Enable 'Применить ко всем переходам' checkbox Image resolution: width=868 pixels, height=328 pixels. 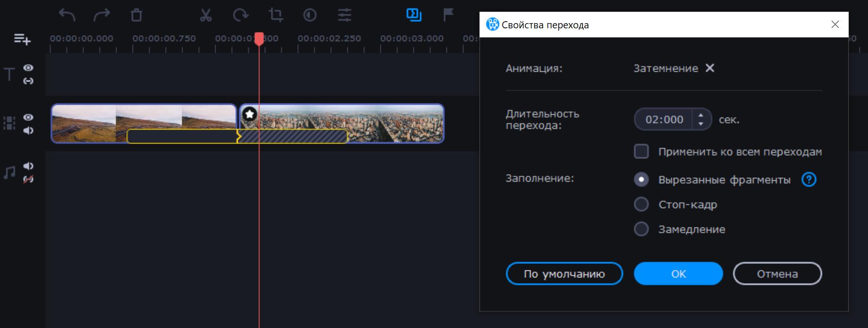[641, 151]
